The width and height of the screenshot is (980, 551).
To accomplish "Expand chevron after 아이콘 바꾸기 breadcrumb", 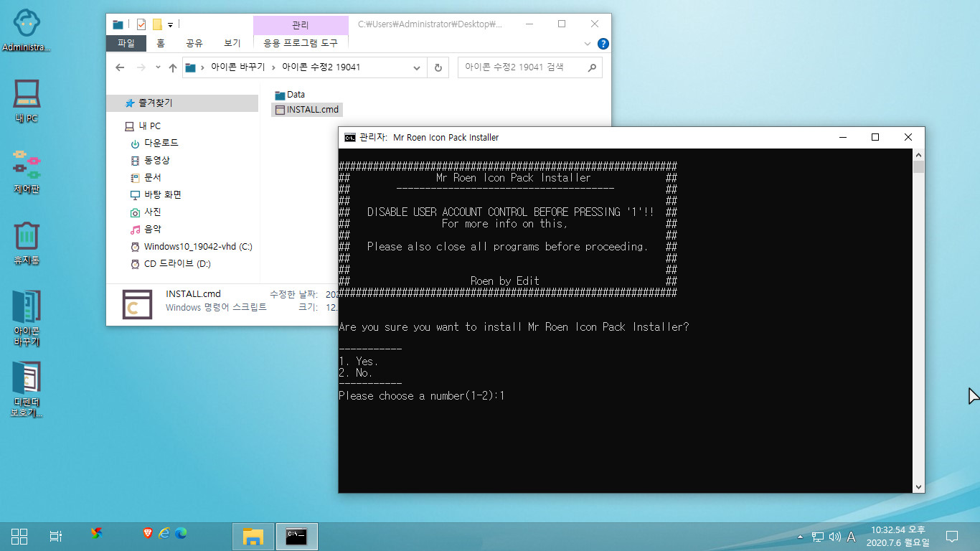I will click(x=274, y=67).
